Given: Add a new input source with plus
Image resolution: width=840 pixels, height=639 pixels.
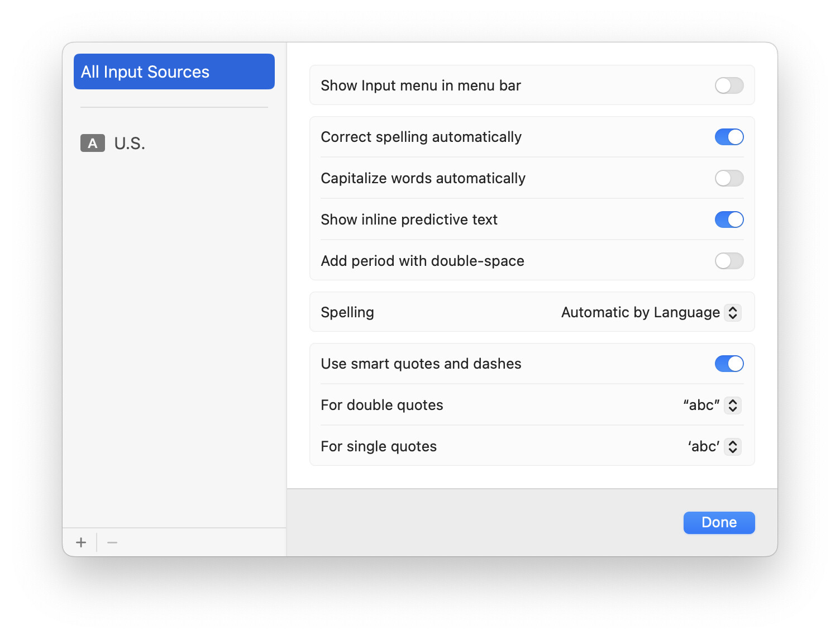Looking at the screenshot, I should tap(81, 542).
